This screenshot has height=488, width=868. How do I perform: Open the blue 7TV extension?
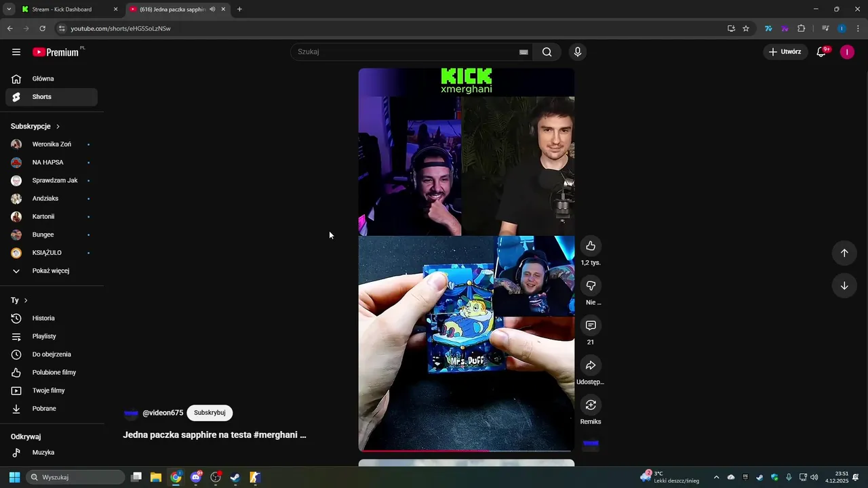click(768, 28)
